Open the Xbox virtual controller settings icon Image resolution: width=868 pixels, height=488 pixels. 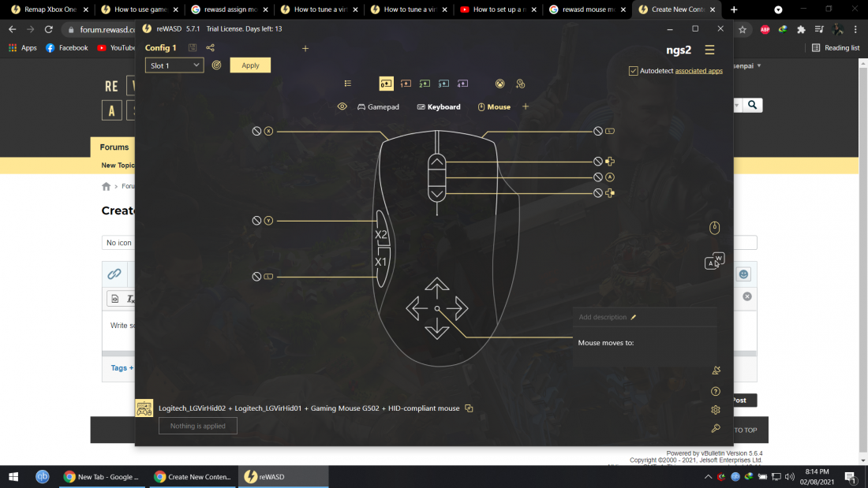pyautogui.click(x=499, y=84)
